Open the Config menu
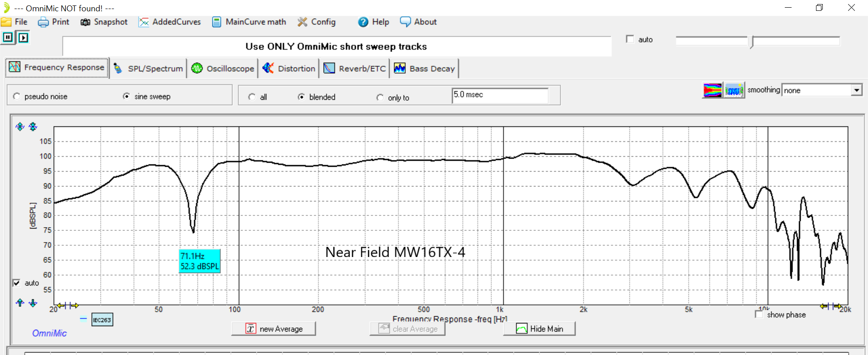868x355 pixels. 316,22
